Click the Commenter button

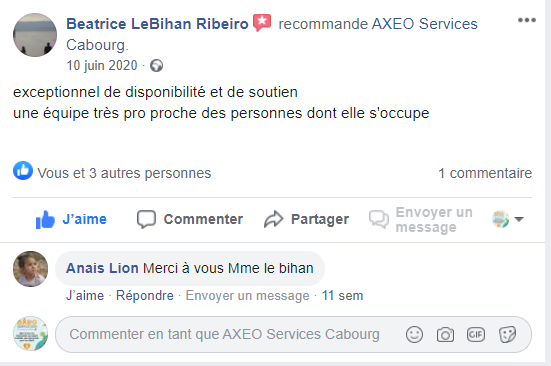[x=190, y=219]
